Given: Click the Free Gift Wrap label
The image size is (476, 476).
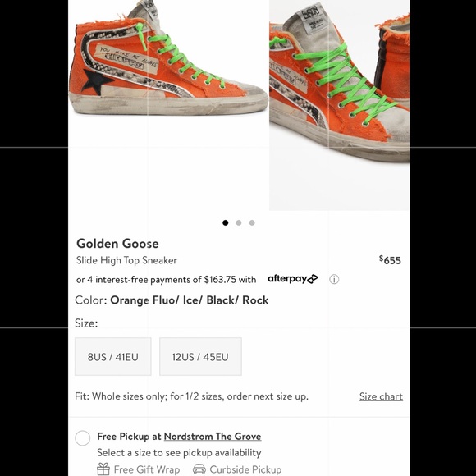Looking at the screenshot, I should click(x=147, y=469).
